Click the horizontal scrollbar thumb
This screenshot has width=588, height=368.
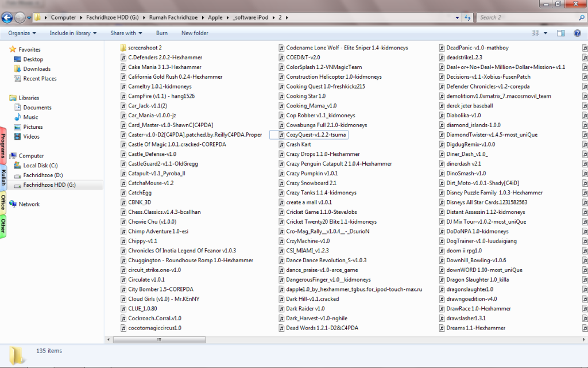tap(160, 339)
